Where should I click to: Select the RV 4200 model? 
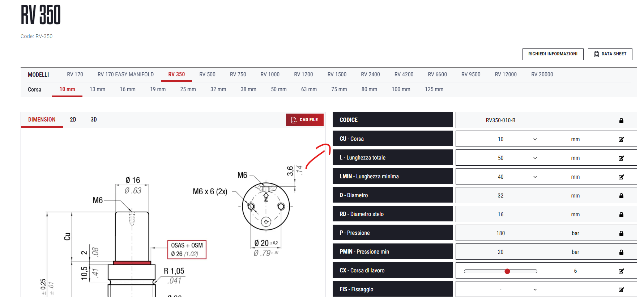(404, 75)
